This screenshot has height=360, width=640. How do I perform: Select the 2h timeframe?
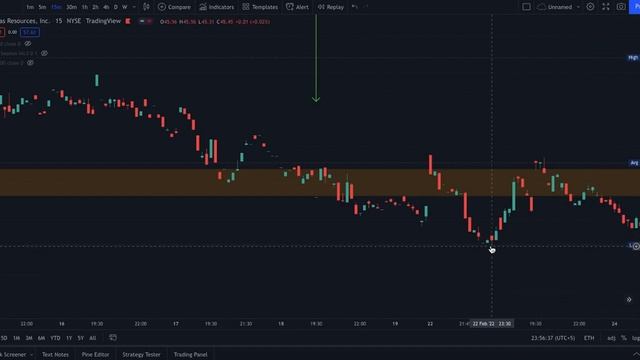[95, 7]
